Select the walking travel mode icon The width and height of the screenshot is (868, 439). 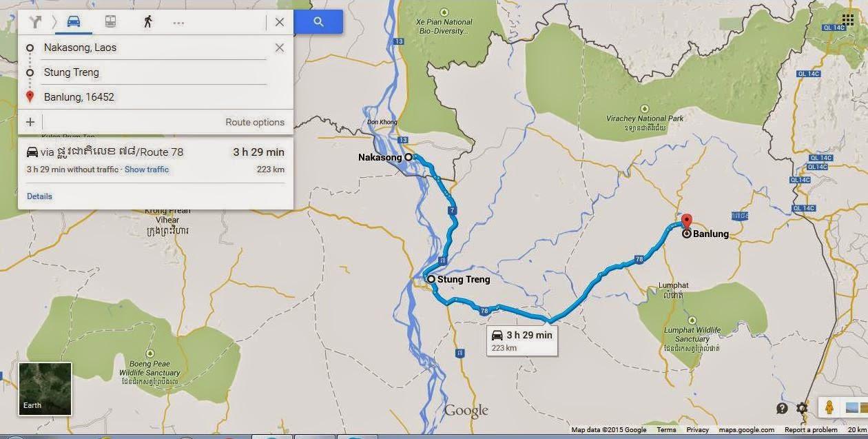click(x=147, y=21)
